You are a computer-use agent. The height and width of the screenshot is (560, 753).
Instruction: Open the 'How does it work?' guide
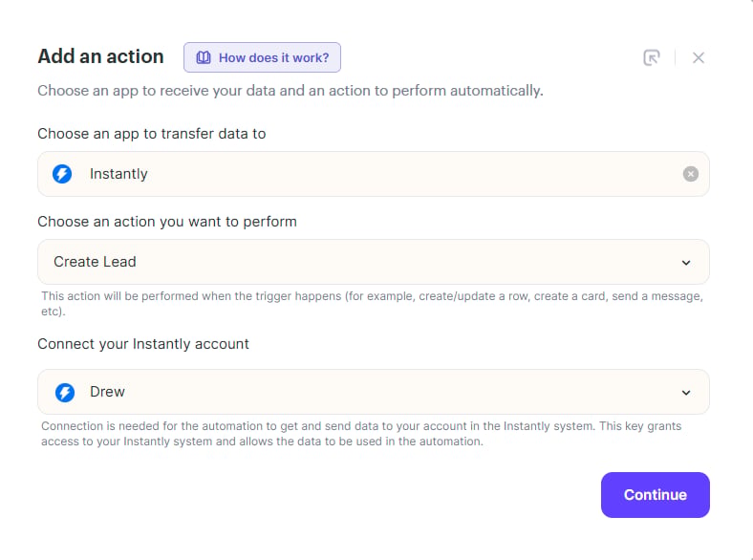pyautogui.click(x=262, y=57)
